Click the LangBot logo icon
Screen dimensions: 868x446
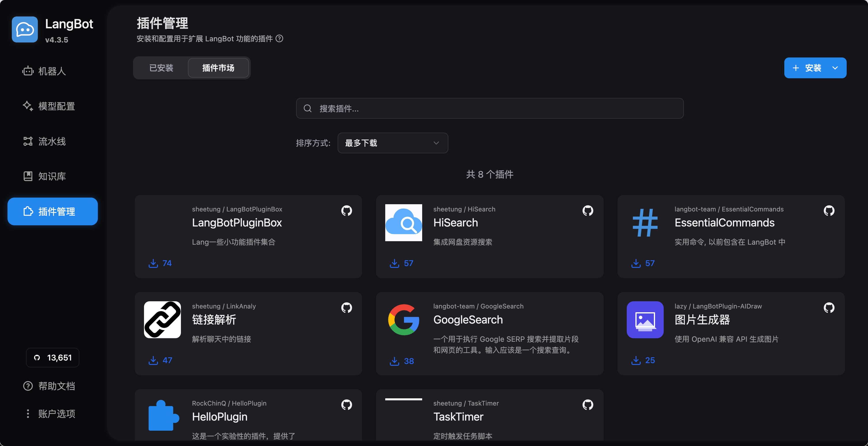pos(25,29)
